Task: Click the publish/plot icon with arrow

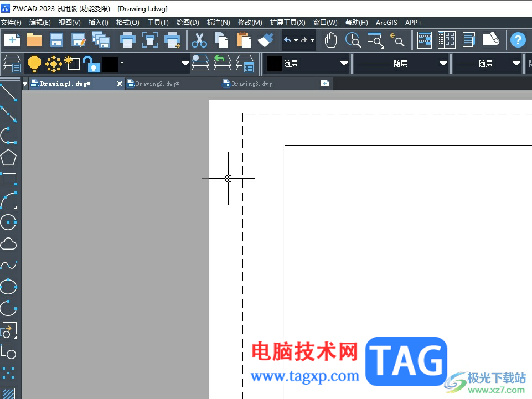Action: click(x=172, y=40)
